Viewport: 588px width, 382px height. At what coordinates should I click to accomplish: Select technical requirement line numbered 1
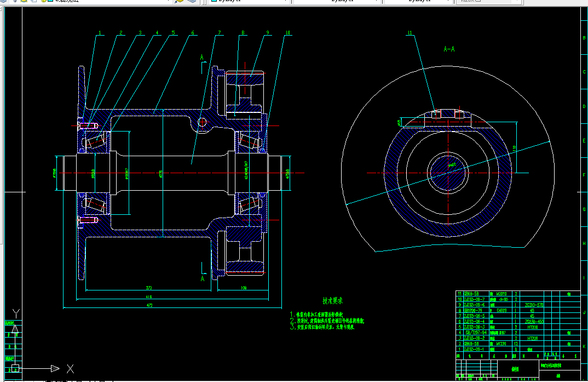point(316,315)
